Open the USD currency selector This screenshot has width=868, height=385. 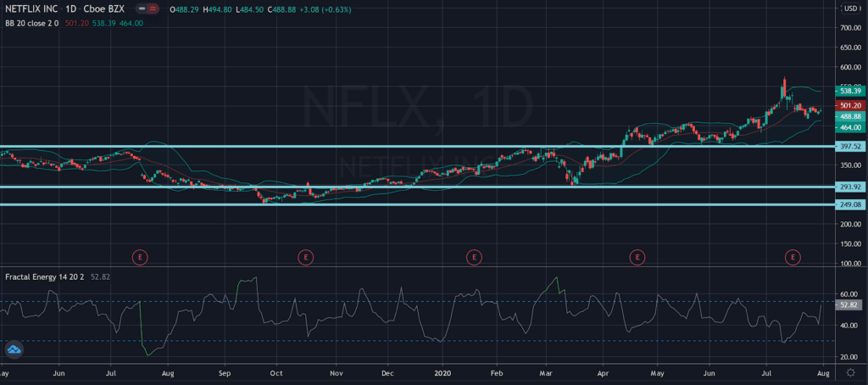[850, 8]
